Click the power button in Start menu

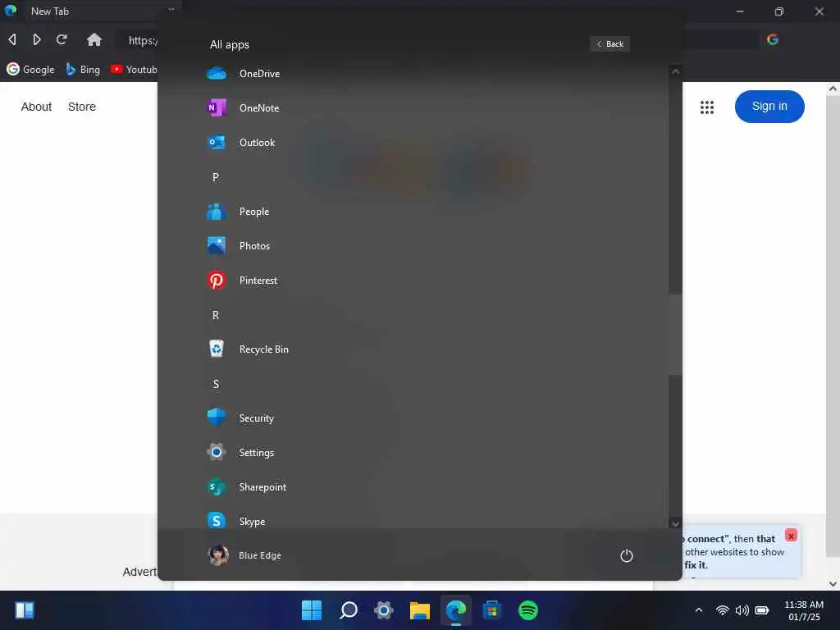626,555
